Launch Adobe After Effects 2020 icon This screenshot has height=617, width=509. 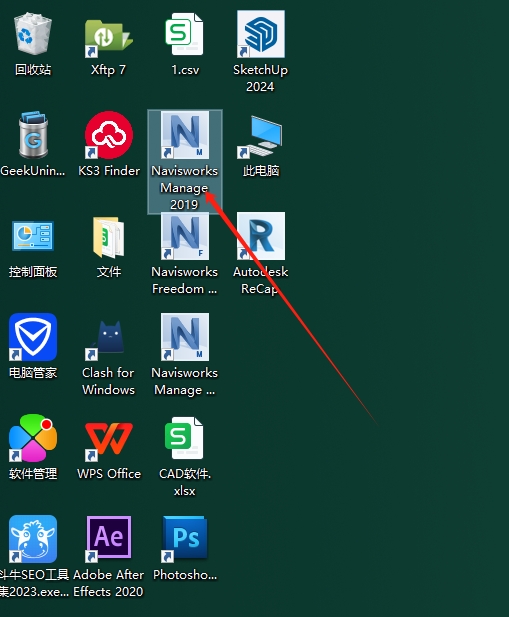click(x=109, y=538)
